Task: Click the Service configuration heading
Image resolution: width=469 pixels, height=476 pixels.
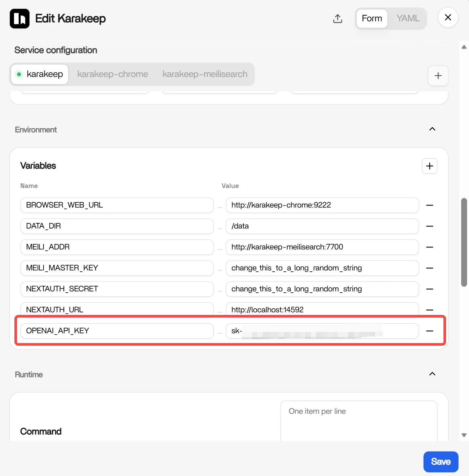Action: tap(56, 50)
